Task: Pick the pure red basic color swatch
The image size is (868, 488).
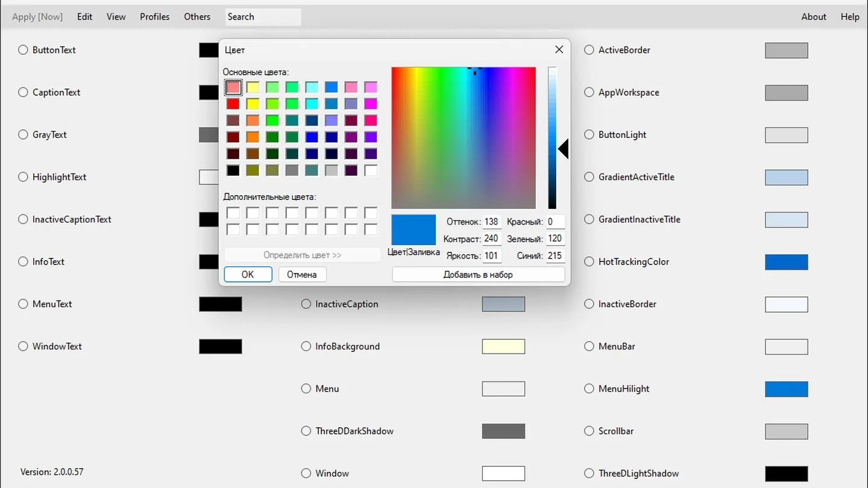Action: [x=233, y=104]
